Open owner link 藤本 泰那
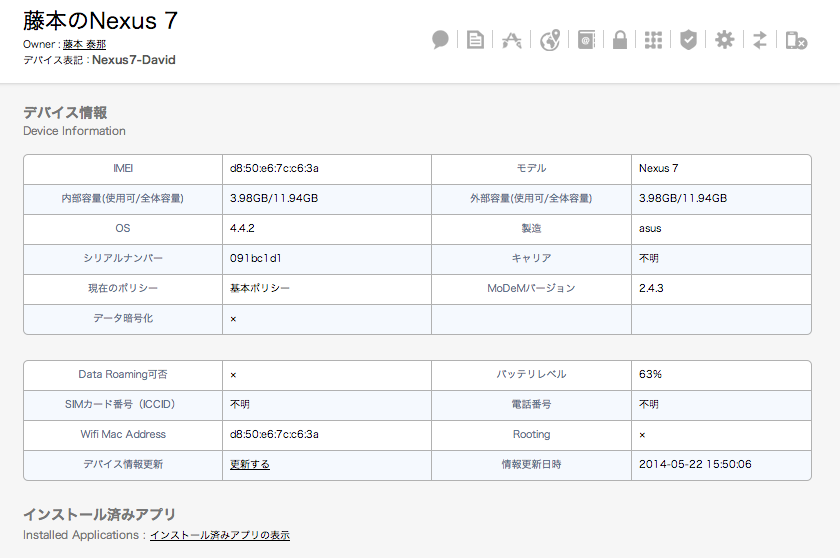 84,44
